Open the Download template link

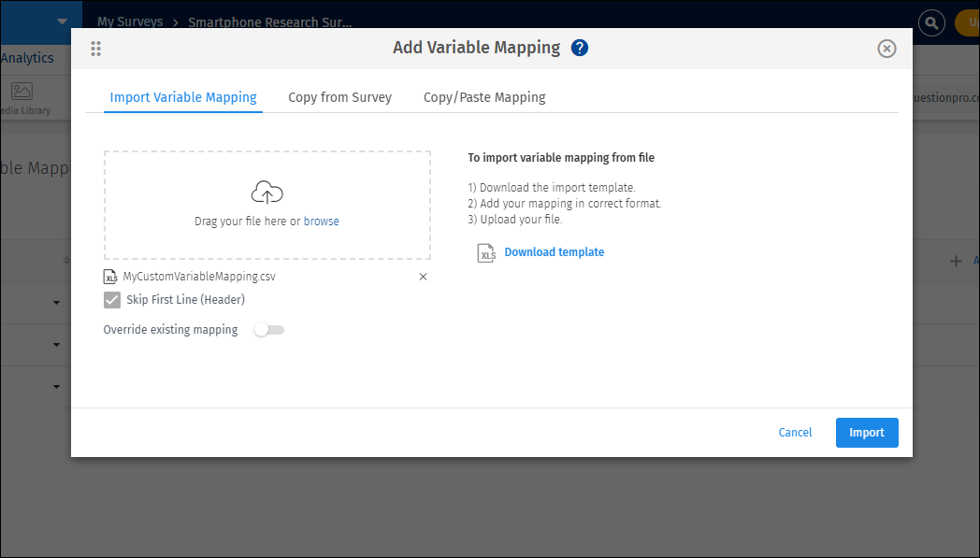tap(554, 252)
